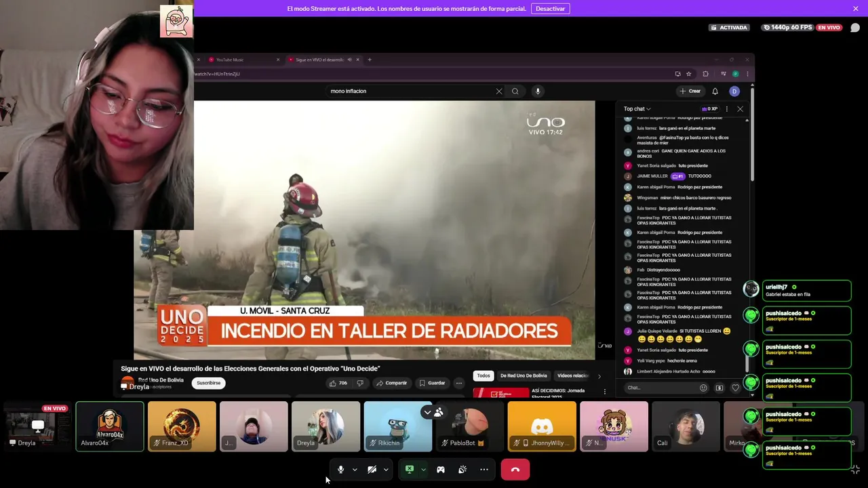The height and width of the screenshot is (488, 868).
Task: Start YouTube voice search with microphone
Action: (x=538, y=91)
